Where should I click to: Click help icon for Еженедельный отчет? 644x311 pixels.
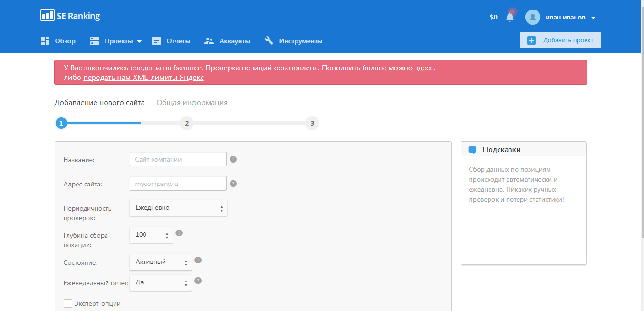pyautogui.click(x=198, y=281)
